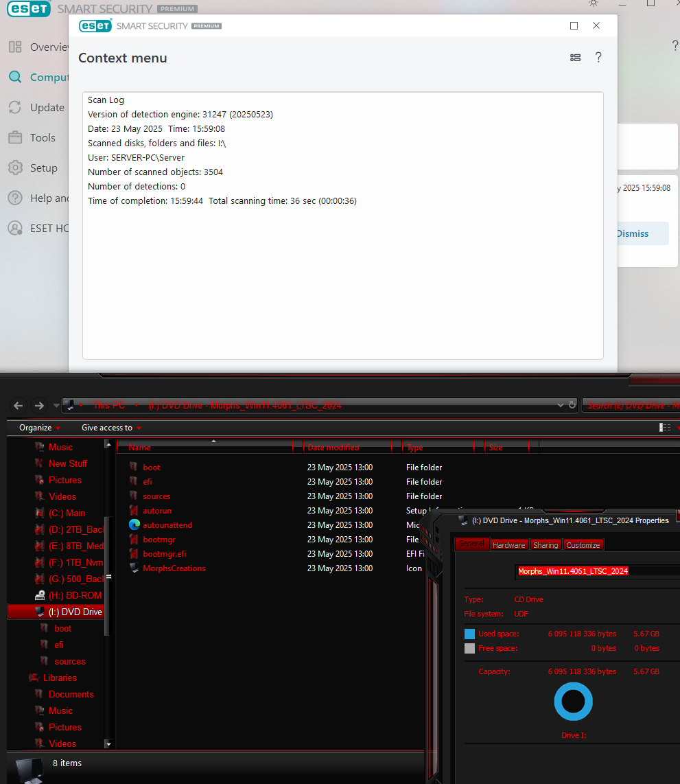The image size is (680, 784).
Task: Switch to the Sharing tab in Properties
Action: pos(545,545)
